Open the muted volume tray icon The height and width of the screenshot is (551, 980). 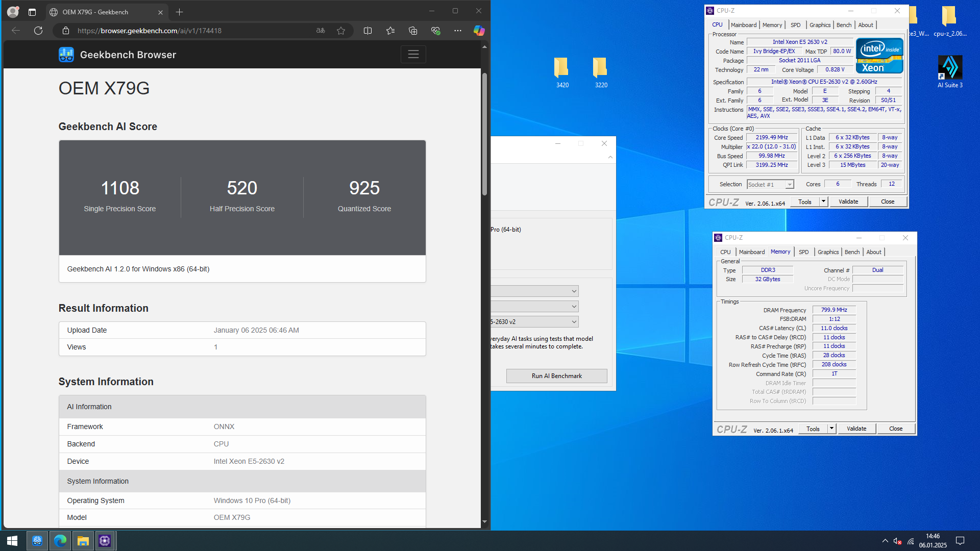coord(897,541)
